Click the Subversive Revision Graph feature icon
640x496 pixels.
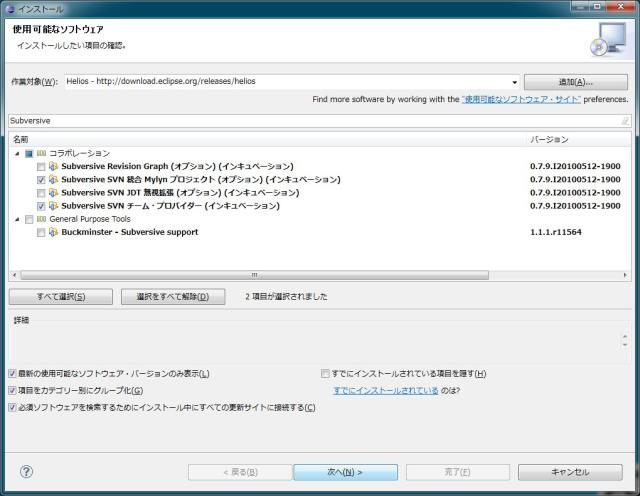pyautogui.click(x=53, y=166)
